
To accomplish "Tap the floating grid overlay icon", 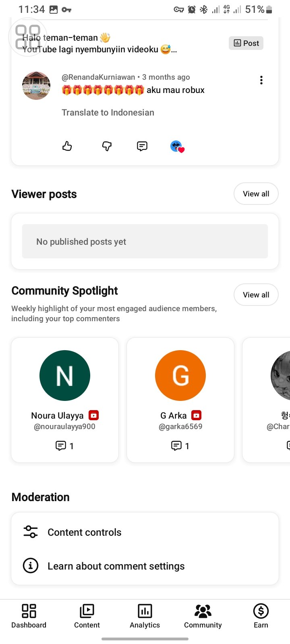I will [28, 37].
